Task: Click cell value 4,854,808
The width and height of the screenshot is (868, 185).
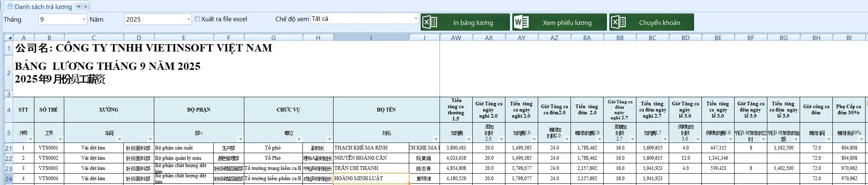Action: [x=456, y=168]
